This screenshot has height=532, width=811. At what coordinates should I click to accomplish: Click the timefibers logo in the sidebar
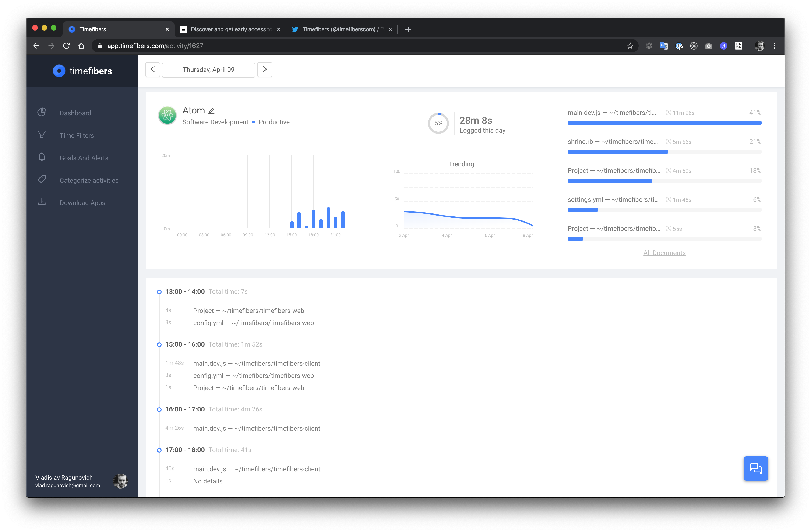point(82,71)
